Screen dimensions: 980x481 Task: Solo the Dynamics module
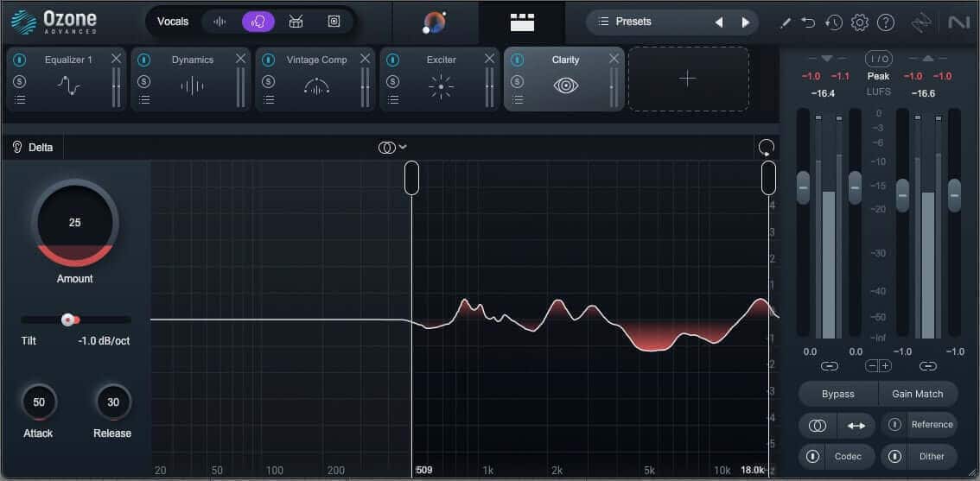144,81
